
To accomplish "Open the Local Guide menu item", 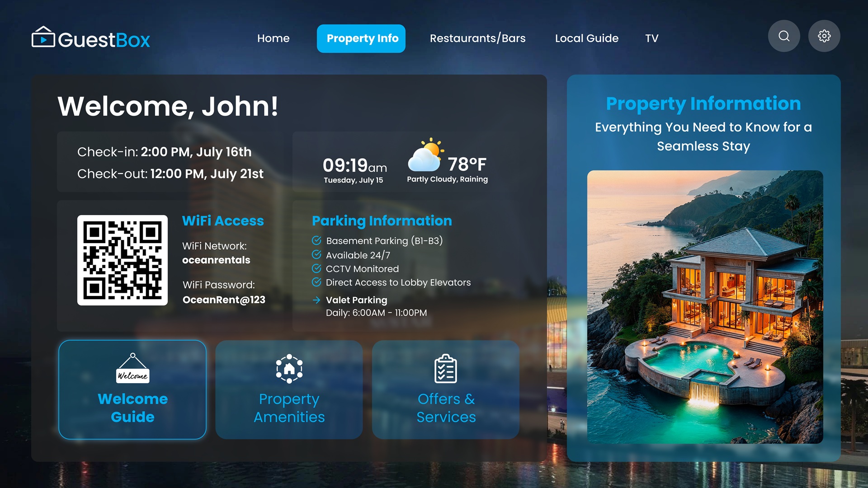I will 586,38.
